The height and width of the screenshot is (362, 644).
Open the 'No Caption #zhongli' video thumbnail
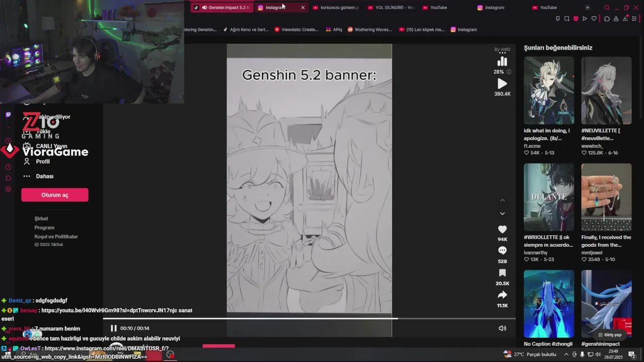click(x=548, y=304)
